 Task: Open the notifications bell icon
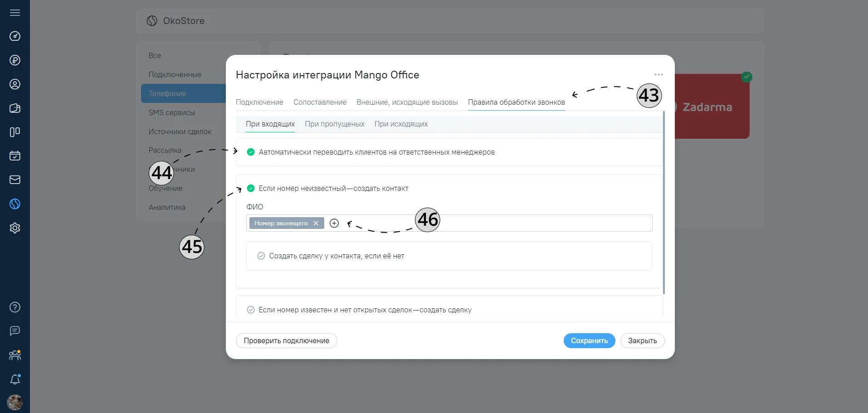tap(15, 379)
